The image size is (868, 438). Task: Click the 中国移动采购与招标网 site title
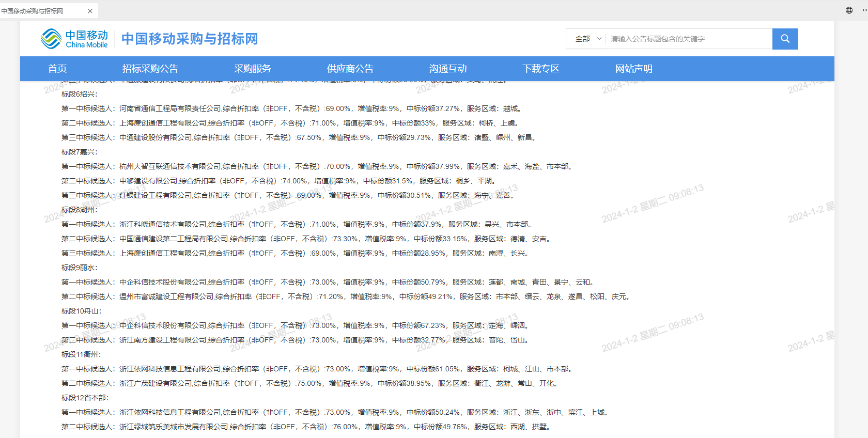pos(189,39)
